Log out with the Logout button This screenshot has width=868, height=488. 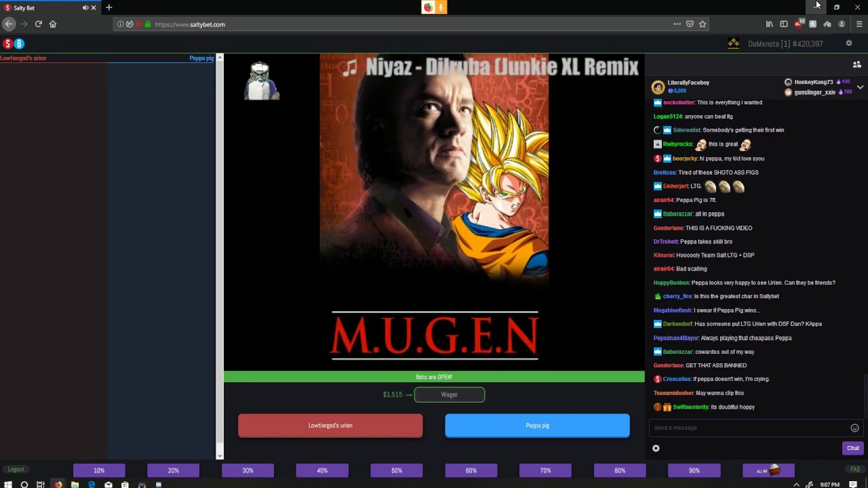pyautogui.click(x=16, y=469)
